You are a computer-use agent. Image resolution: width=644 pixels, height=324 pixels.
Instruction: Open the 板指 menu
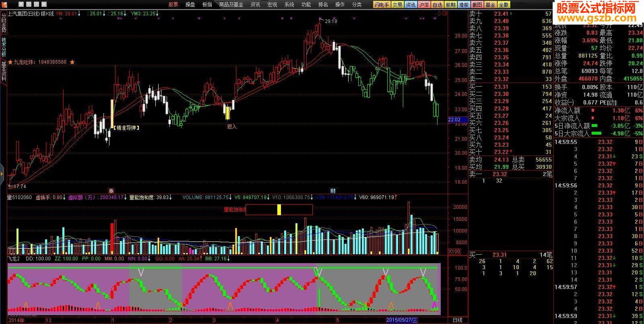click(207, 4)
